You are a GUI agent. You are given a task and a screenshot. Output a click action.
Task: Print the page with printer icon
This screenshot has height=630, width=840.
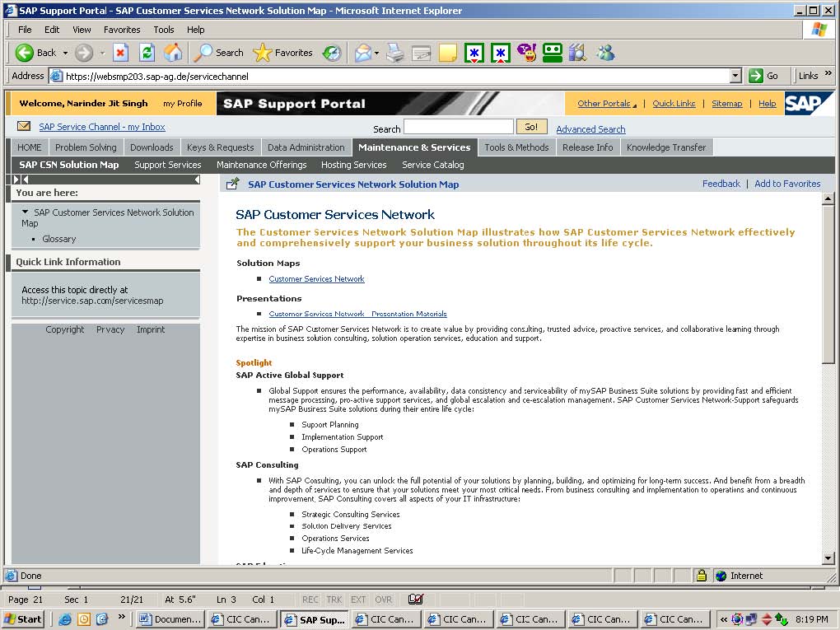coord(395,53)
